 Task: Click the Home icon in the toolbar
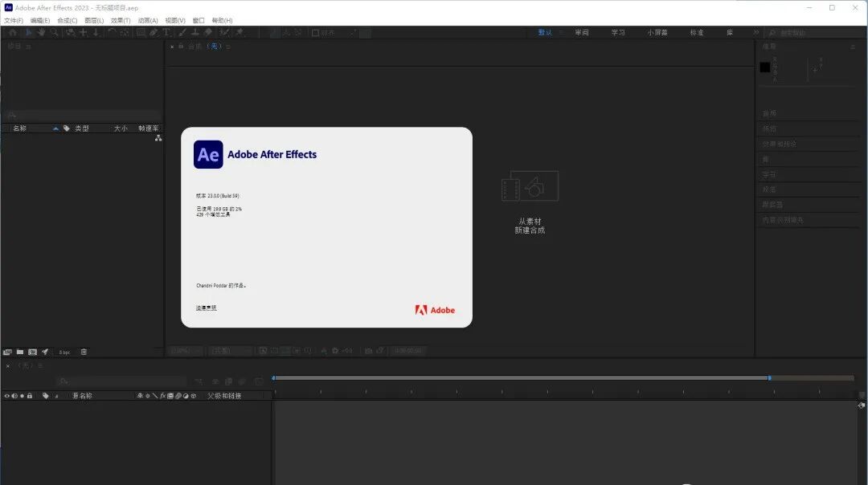point(13,33)
